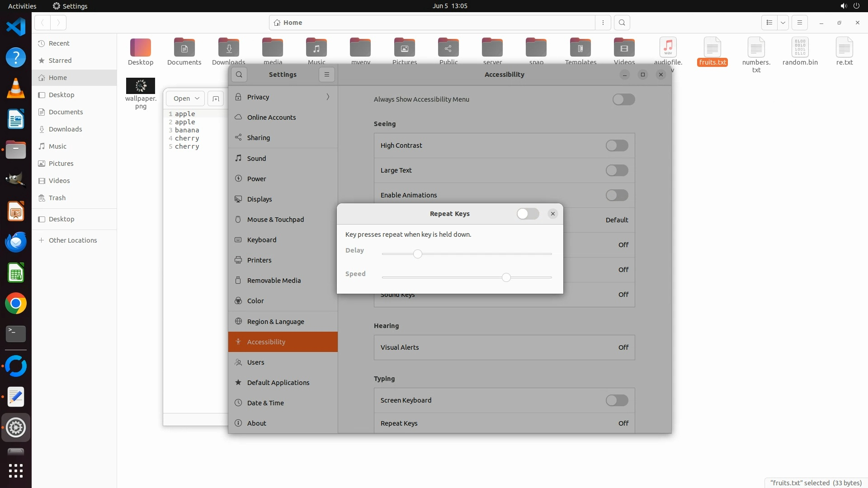The width and height of the screenshot is (868, 488).
Task: Expand the Privacy submenu chevron
Action: pyautogui.click(x=328, y=97)
